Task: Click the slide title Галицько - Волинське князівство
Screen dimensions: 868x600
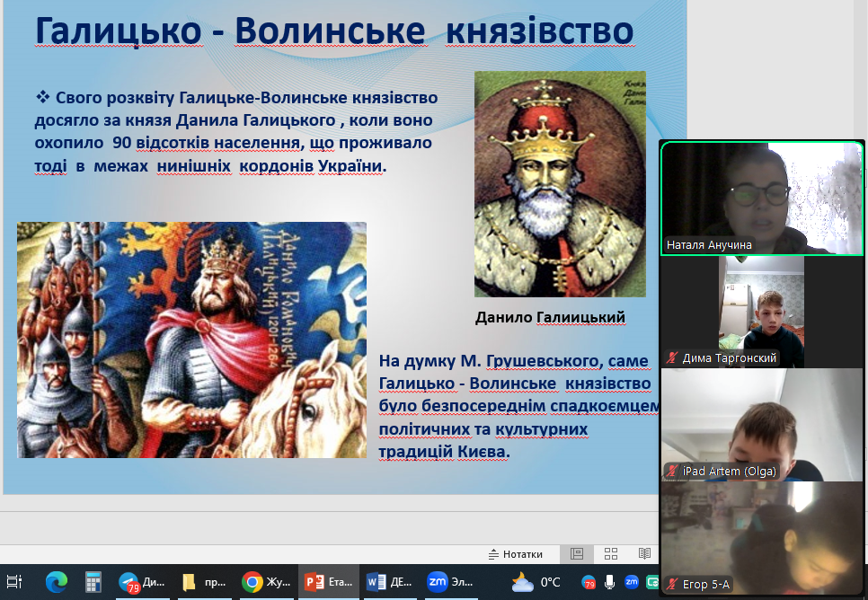Action: pyautogui.click(x=334, y=31)
